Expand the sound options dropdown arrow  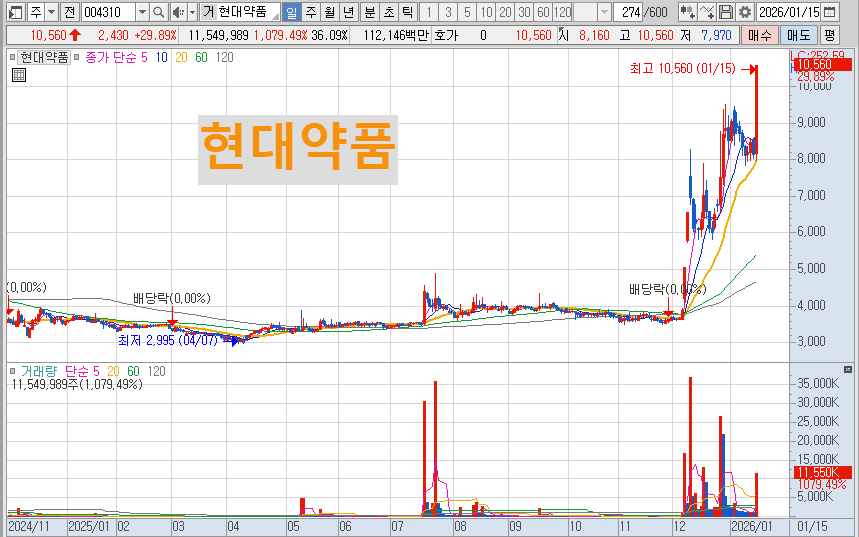click(x=192, y=12)
